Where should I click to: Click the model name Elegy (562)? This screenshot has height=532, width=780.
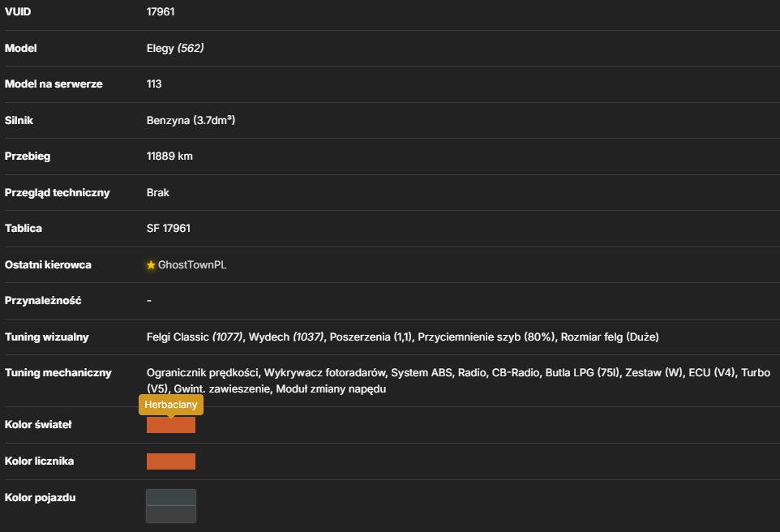(175, 49)
